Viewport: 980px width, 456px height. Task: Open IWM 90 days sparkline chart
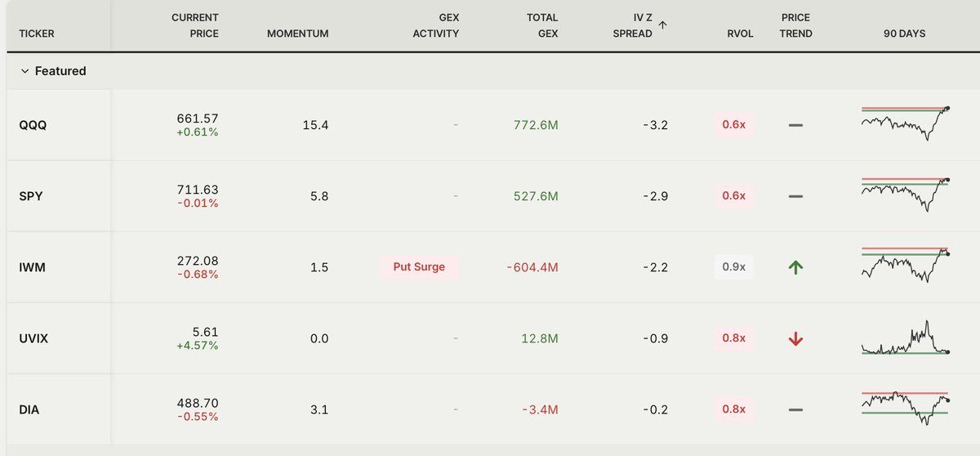(x=905, y=265)
